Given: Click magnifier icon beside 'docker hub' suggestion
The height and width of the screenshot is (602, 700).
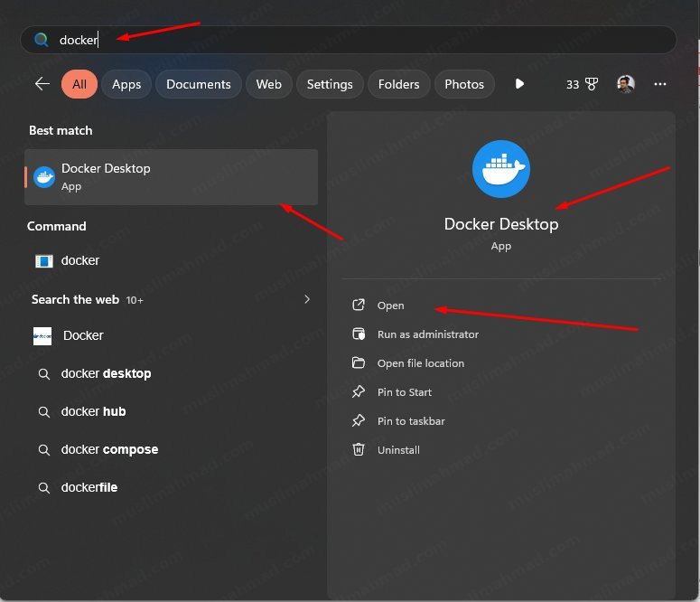Looking at the screenshot, I should [x=43, y=412].
